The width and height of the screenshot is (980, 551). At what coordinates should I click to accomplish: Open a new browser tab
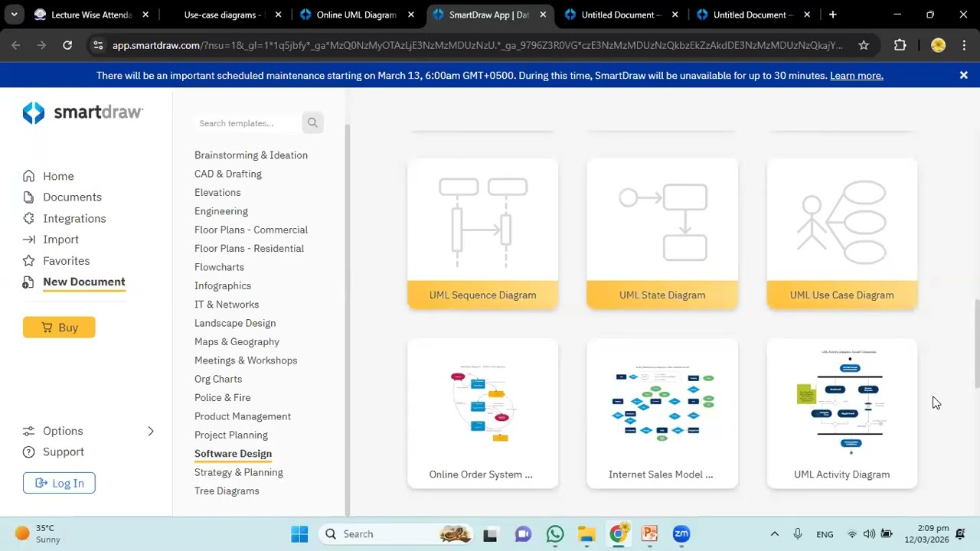point(832,15)
